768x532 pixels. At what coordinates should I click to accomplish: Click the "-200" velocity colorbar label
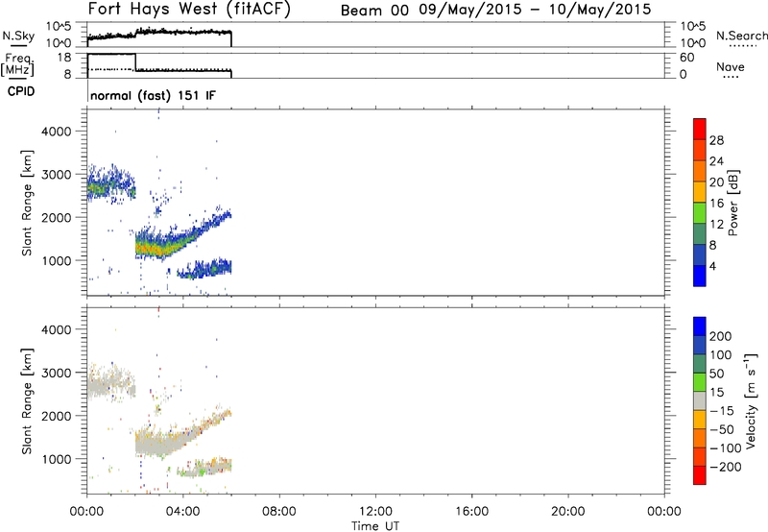[x=725, y=467]
